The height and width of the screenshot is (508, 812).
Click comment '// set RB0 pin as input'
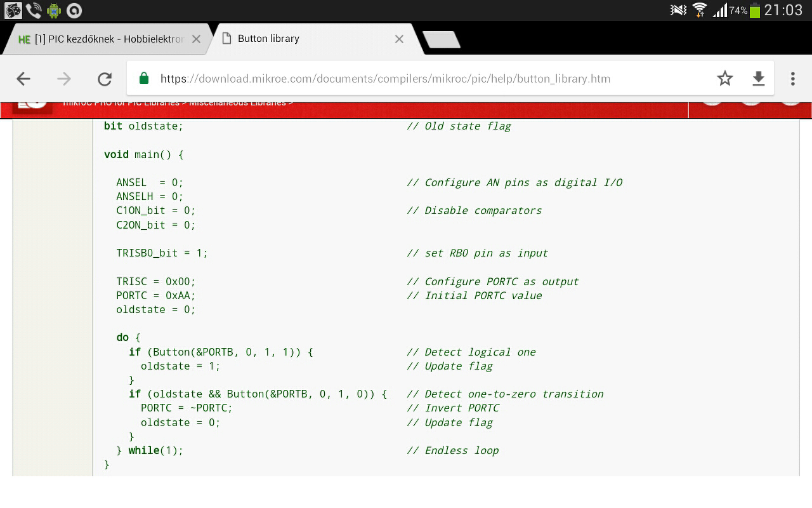pos(478,253)
